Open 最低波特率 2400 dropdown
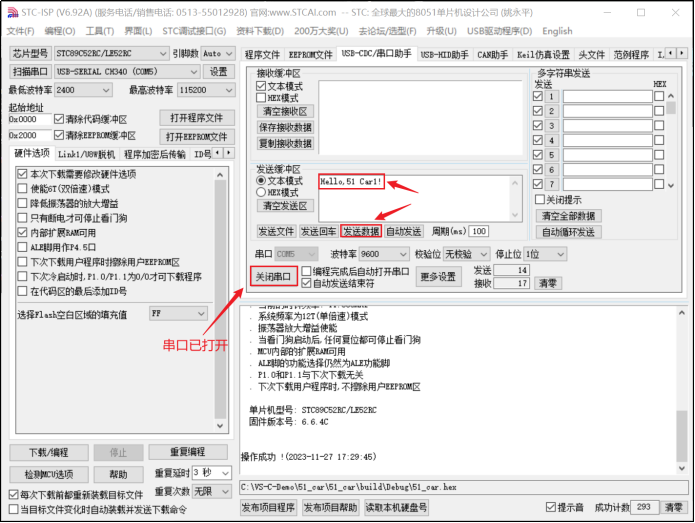This screenshot has height=523, width=695. pos(83,90)
